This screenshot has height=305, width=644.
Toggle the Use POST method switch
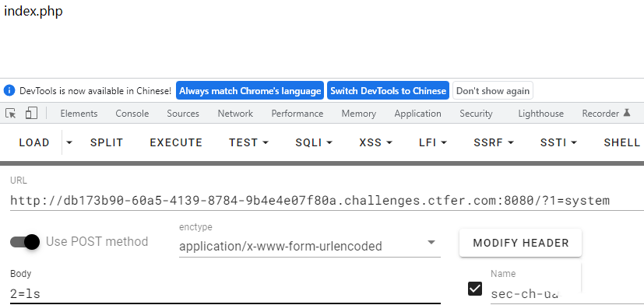(x=25, y=242)
